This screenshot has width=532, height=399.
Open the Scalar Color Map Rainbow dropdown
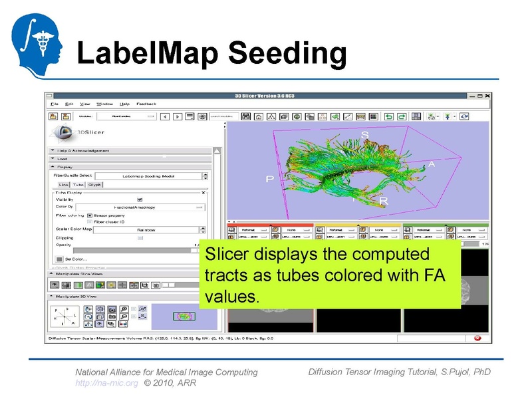click(146, 230)
